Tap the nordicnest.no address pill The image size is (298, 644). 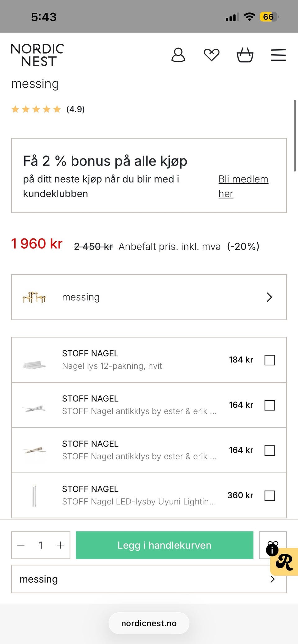coord(149,623)
